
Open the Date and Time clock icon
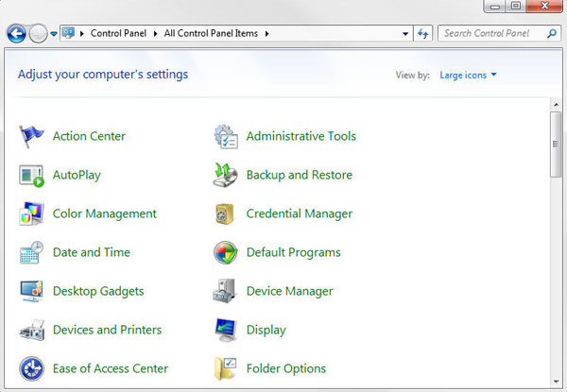pyautogui.click(x=31, y=252)
